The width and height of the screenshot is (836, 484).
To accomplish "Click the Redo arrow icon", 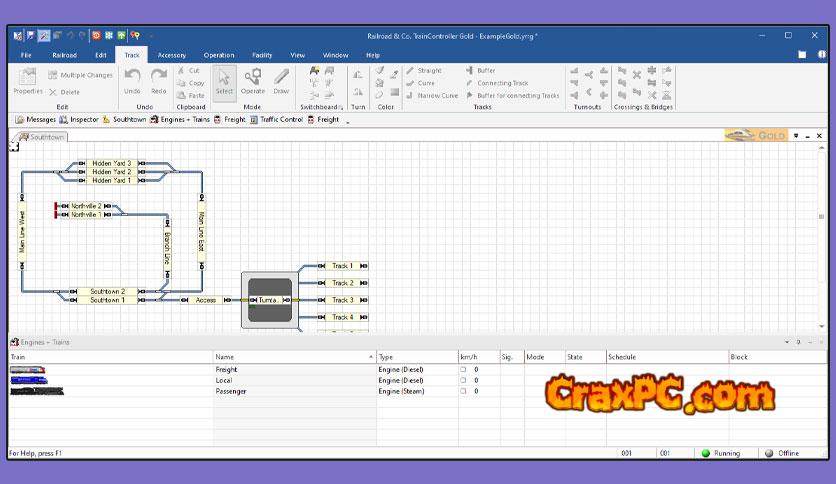I will tap(159, 80).
